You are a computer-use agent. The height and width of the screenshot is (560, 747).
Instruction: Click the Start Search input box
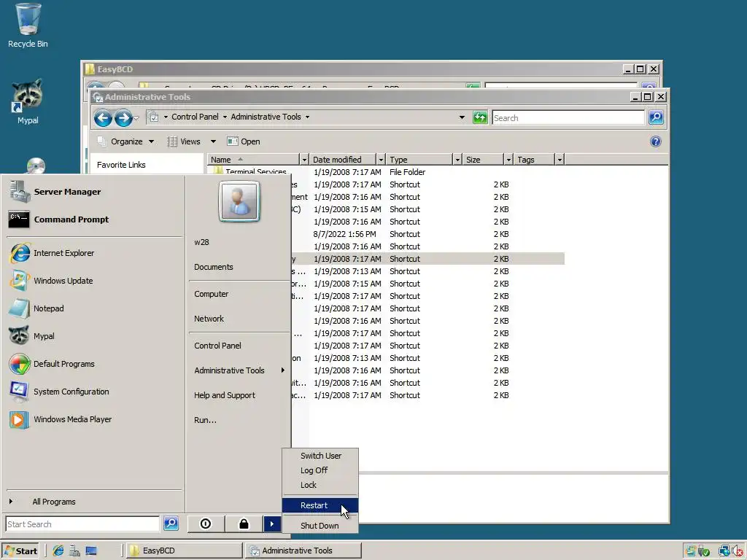tap(82, 524)
